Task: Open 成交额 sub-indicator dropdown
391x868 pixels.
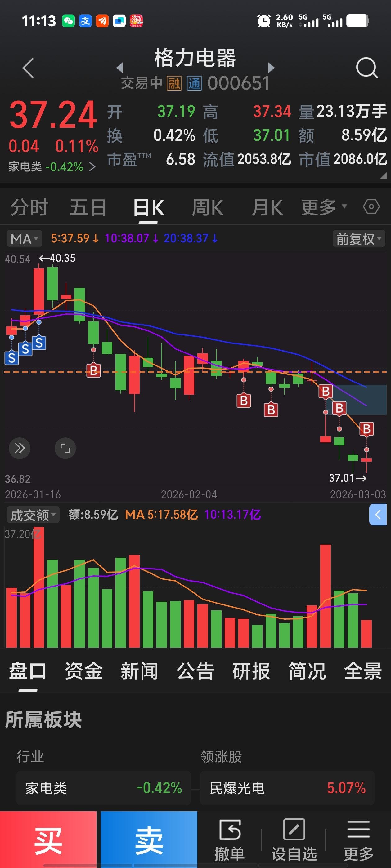Action: click(x=33, y=515)
